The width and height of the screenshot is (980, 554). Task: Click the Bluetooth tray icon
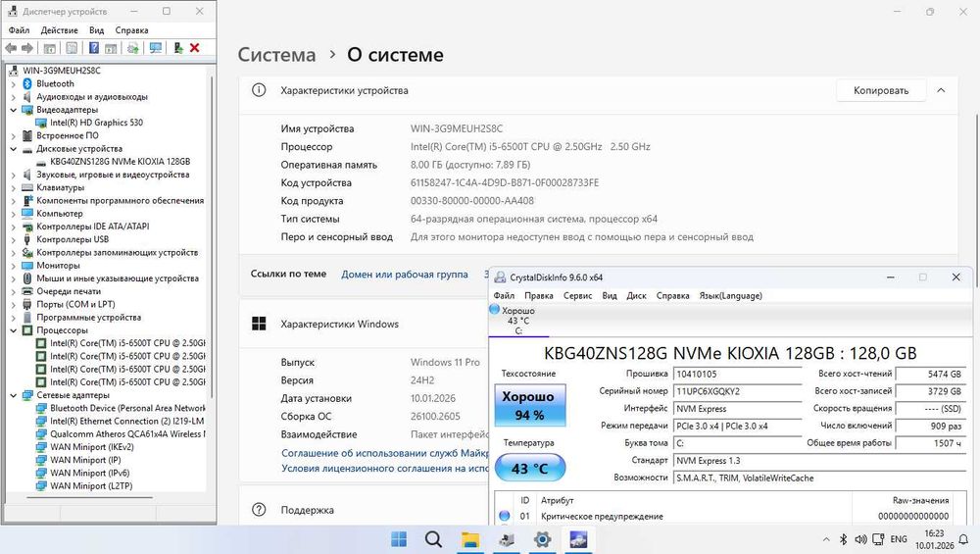tap(843, 539)
